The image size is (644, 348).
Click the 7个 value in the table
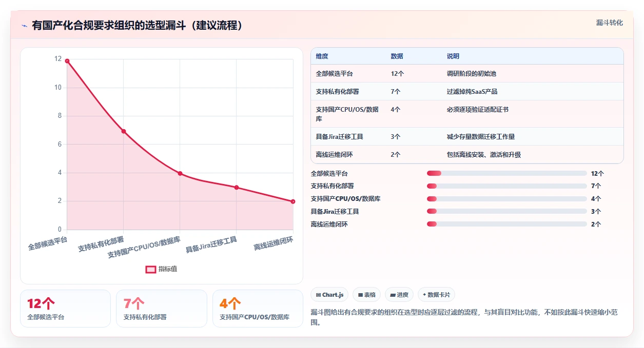[396, 92]
